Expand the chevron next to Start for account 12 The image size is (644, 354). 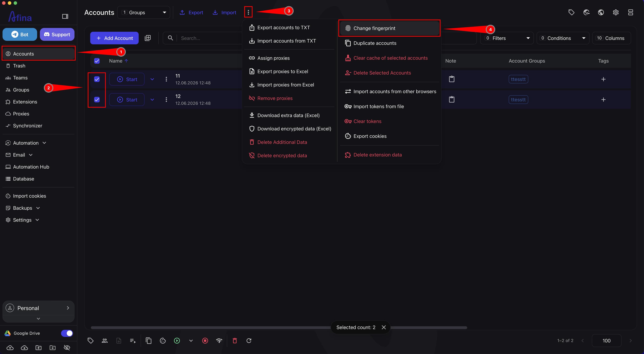(x=152, y=99)
